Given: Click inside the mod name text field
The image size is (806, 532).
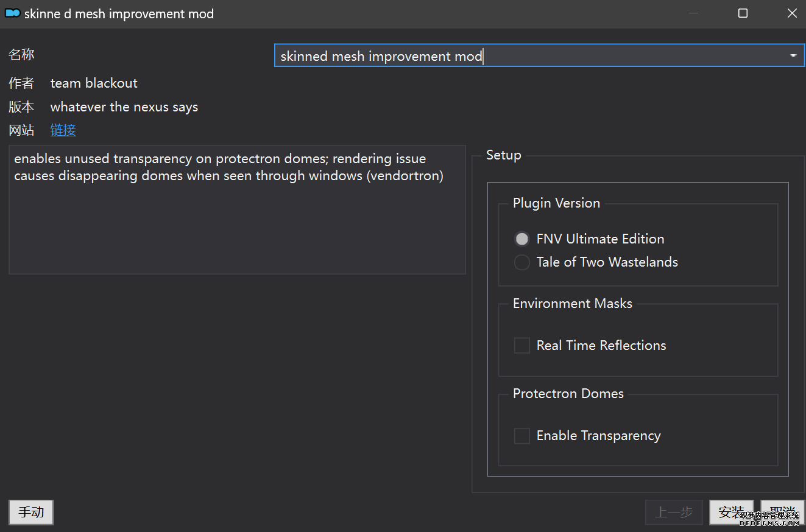Looking at the screenshot, I should [x=530, y=56].
